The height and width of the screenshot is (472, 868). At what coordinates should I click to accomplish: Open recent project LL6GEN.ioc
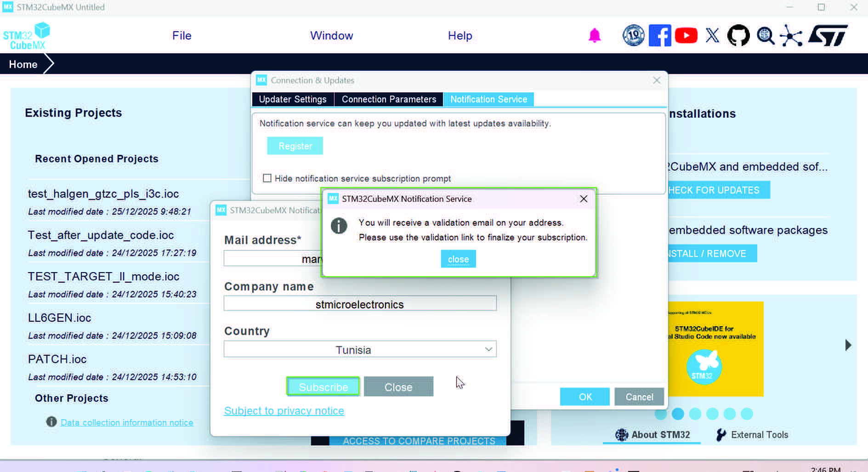tap(59, 318)
